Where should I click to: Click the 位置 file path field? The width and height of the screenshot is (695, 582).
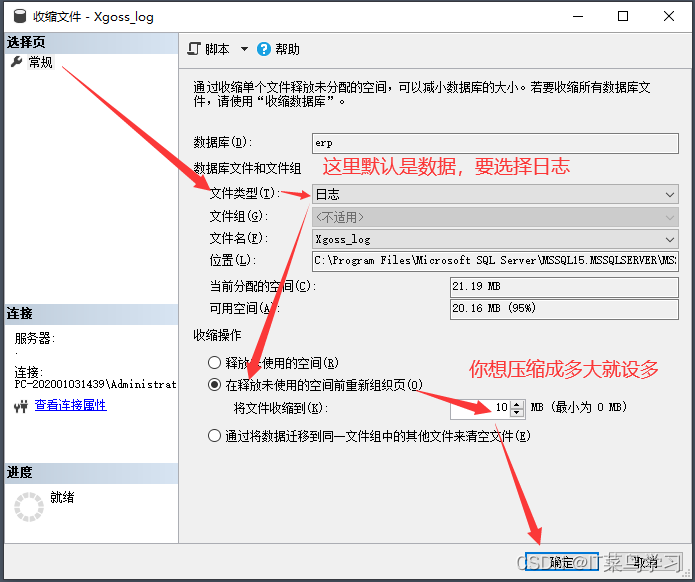point(495,261)
